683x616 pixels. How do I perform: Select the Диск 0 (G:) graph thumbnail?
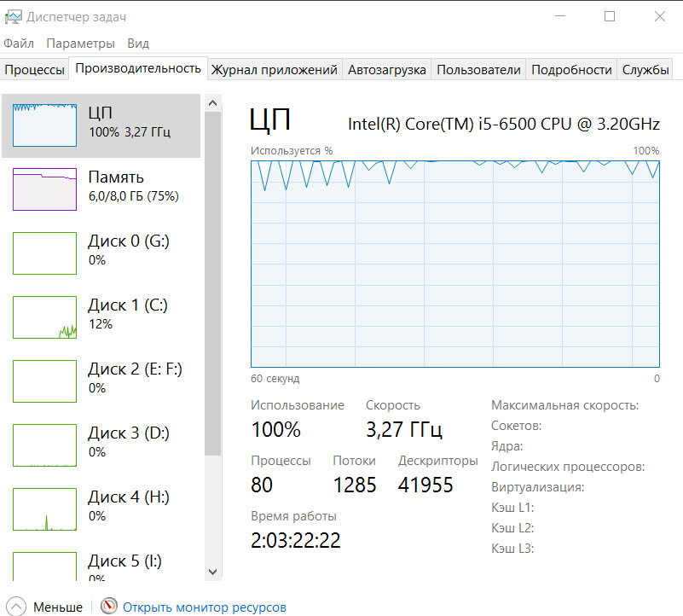pos(45,253)
